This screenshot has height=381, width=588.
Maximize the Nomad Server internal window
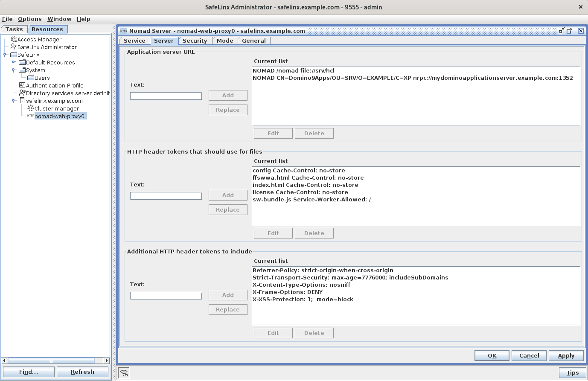[x=570, y=31]
